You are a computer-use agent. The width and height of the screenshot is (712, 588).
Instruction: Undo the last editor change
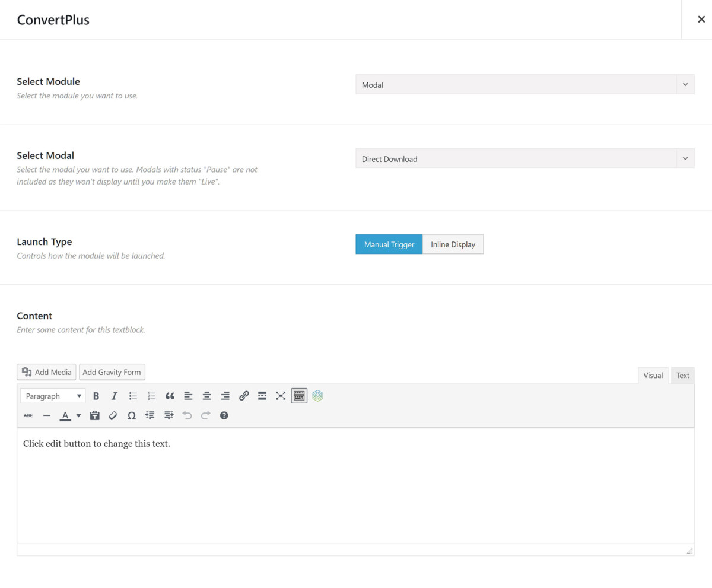(x=187, y=415)
